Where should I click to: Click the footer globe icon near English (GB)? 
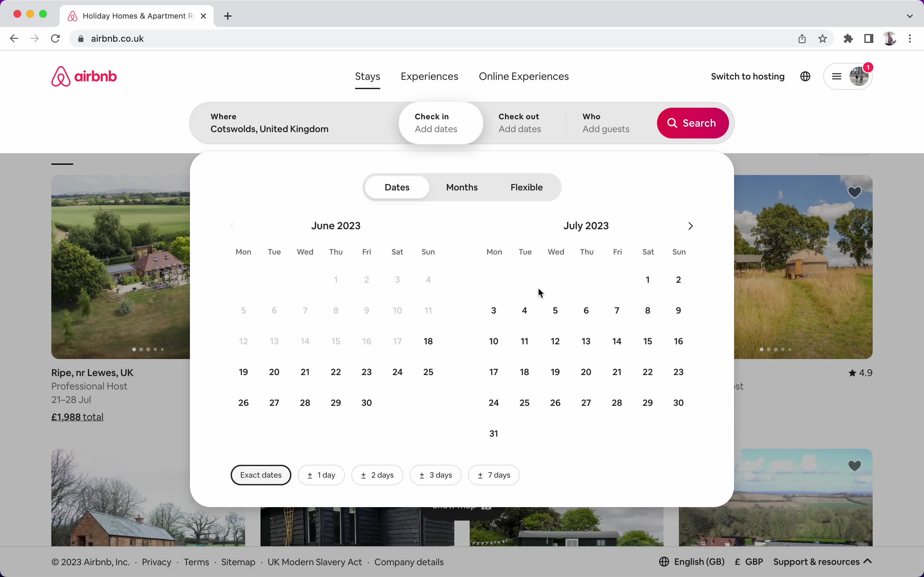(x=664, y=561)
